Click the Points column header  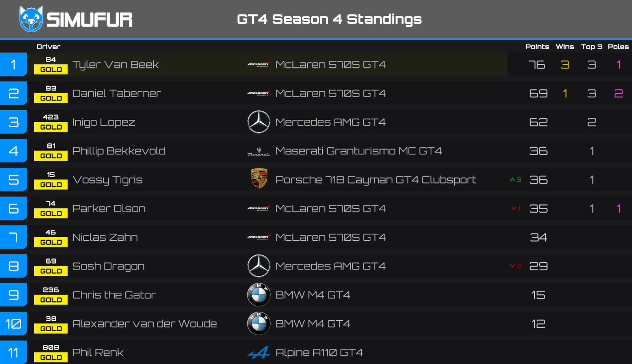[537, 47]
